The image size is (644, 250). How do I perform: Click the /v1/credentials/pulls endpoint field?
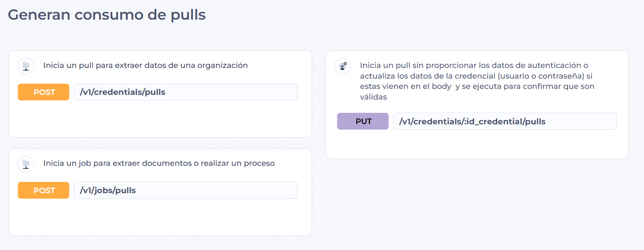(186, 92)
